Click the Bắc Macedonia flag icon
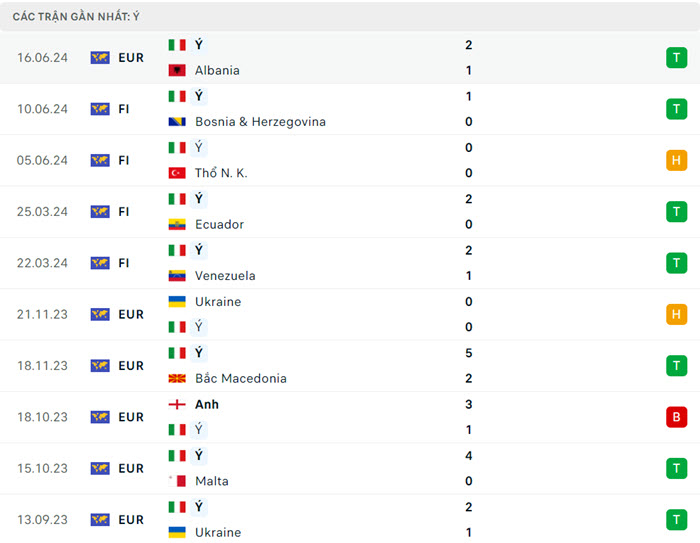This screenshot has height=543, width=700. [x=177, y=378]
